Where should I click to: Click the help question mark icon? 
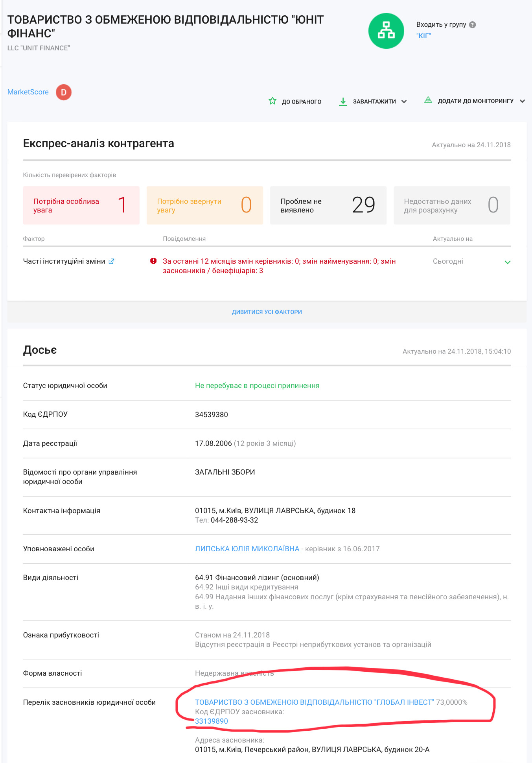click(473, 25)
